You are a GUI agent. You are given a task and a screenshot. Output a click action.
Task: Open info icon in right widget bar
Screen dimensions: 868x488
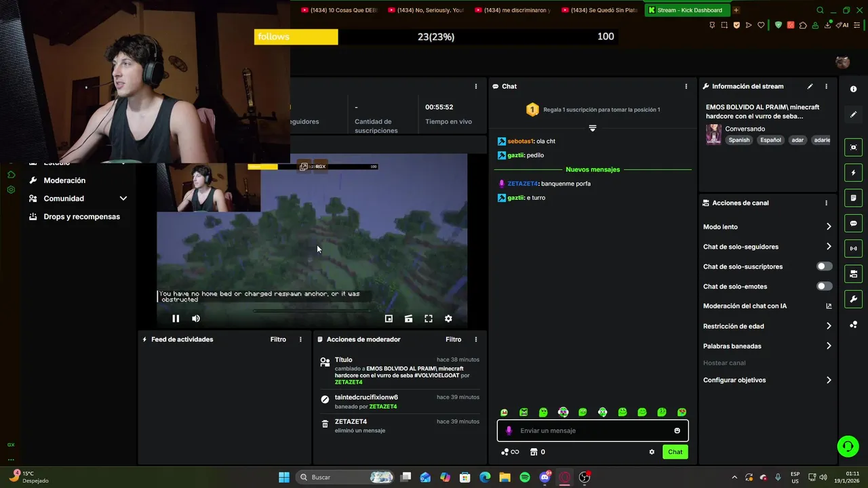pos(853,89)
